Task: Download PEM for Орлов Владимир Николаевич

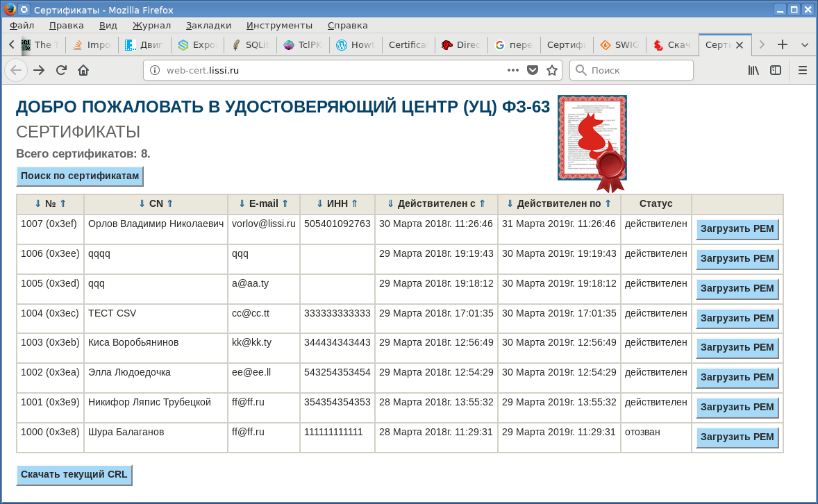Action: coord(737,229)
